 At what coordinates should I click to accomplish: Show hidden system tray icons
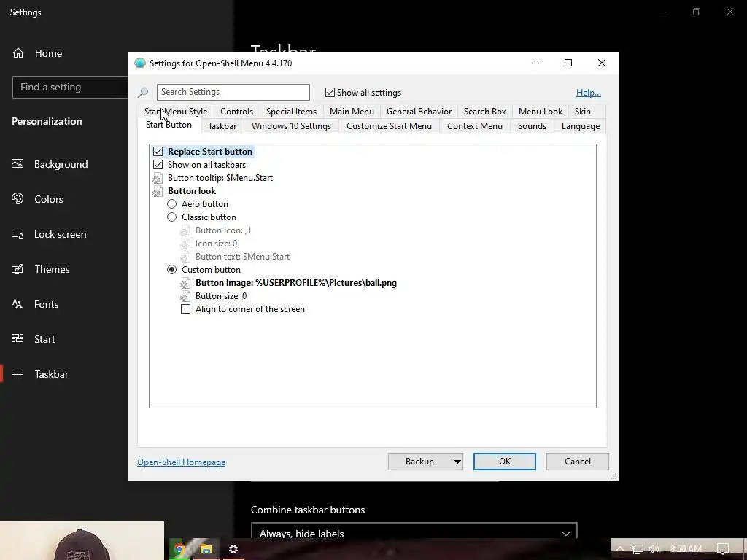click(x=620, y=549)
